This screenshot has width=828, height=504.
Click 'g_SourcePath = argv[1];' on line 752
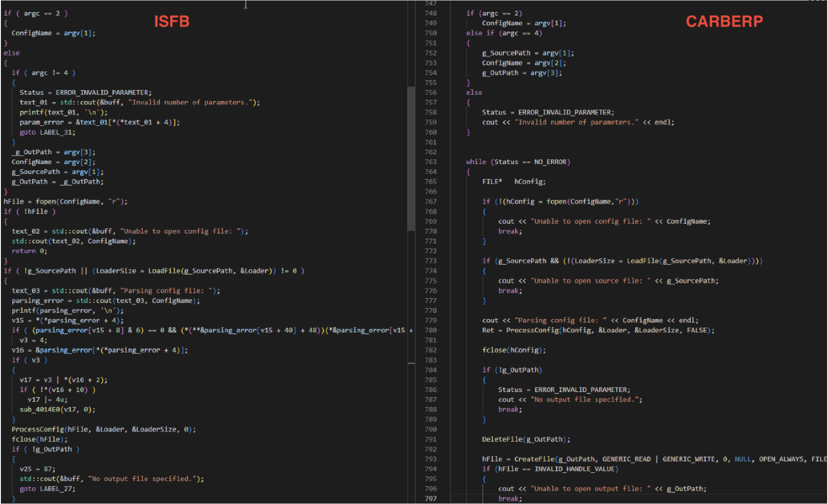[528, 53]
